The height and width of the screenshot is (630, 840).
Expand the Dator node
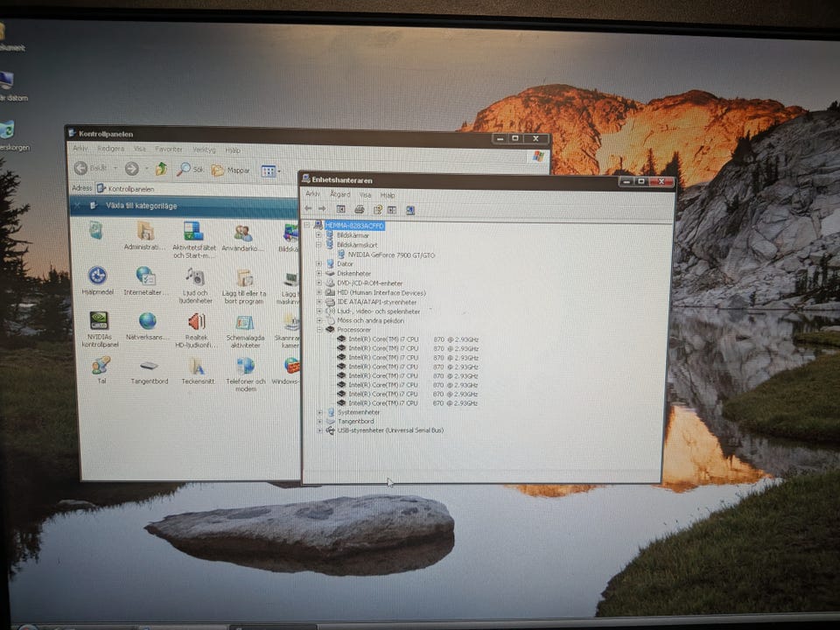point(318,263)
